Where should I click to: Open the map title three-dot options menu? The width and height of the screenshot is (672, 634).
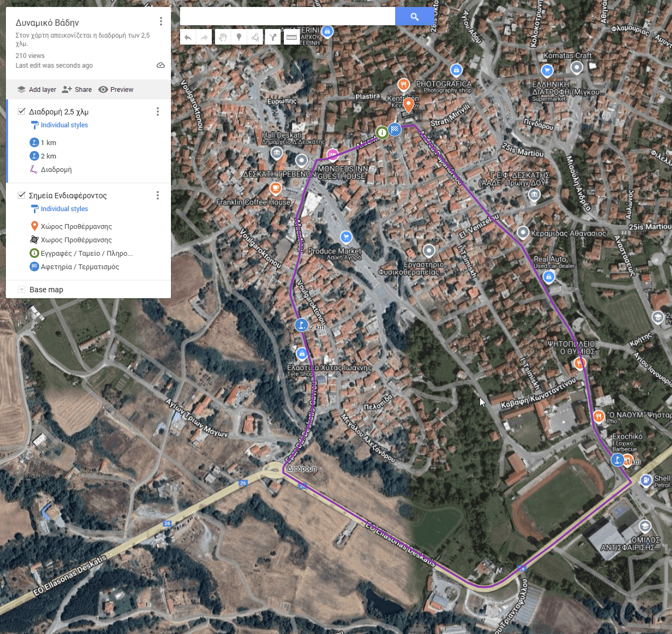click(161, 21)
